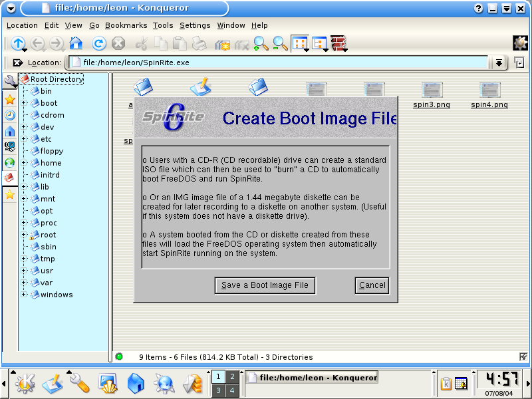
Task: Reload the page with the Reload icon
Action: [98, 44]
